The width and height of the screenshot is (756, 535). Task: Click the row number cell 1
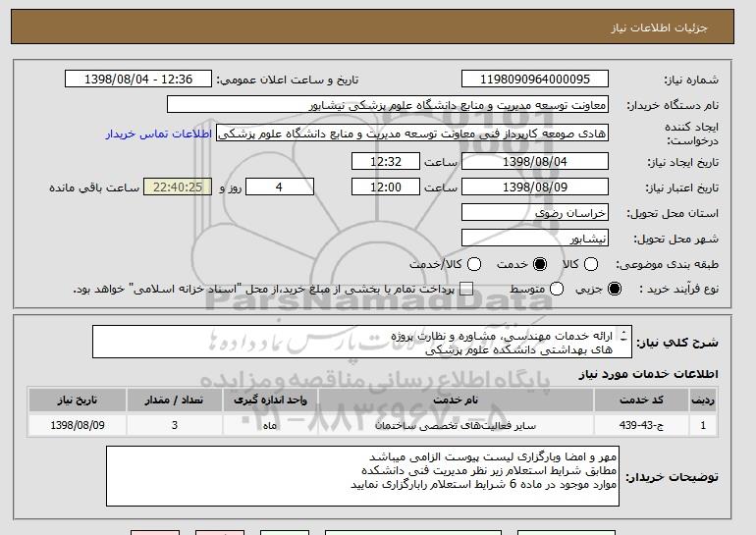click(703, 425)
